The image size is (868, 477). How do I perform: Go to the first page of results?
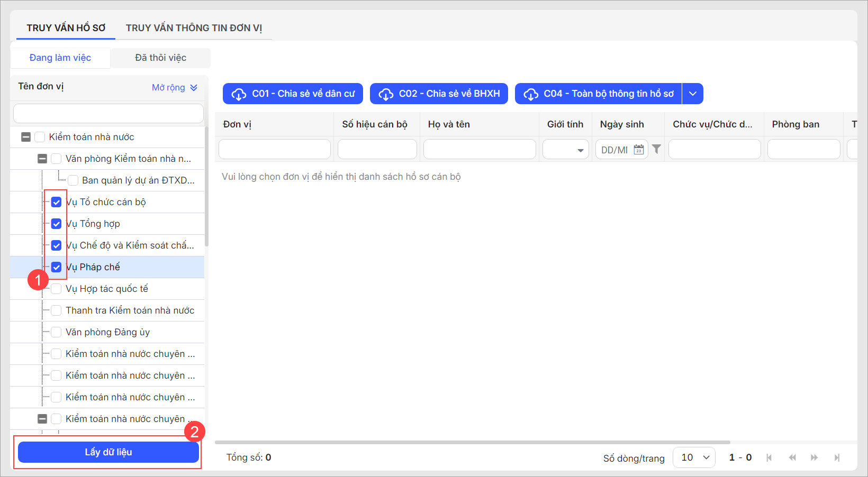pos(769,457)
